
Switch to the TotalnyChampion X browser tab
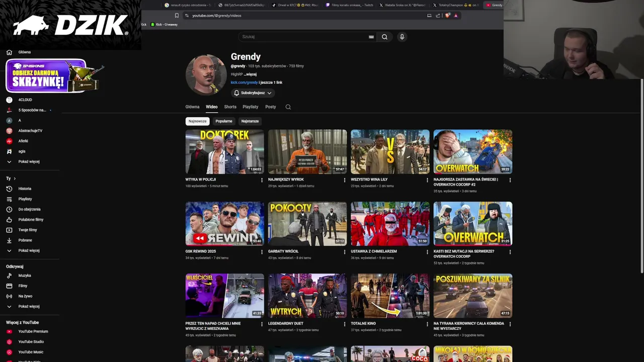tap(455, 5)
